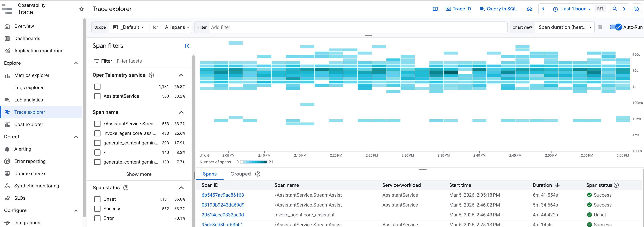The width and height of the screenshot is (644, 227).
Task: Switch to the Grouped tab
Action: [x=240, y=174]
